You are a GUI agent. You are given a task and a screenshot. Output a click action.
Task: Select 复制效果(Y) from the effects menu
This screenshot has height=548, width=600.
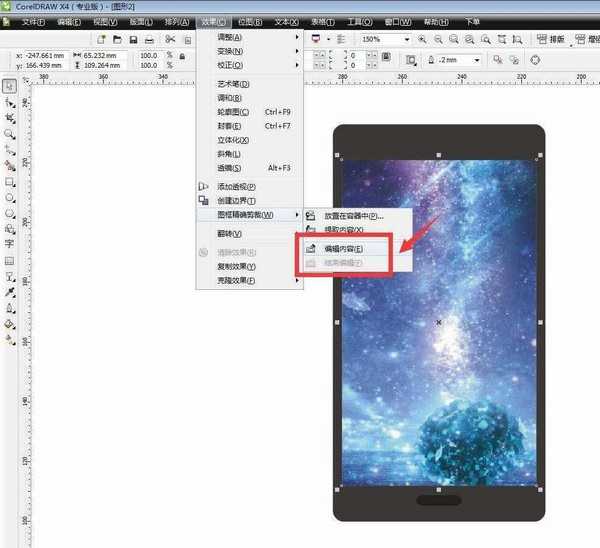point(250,266)
